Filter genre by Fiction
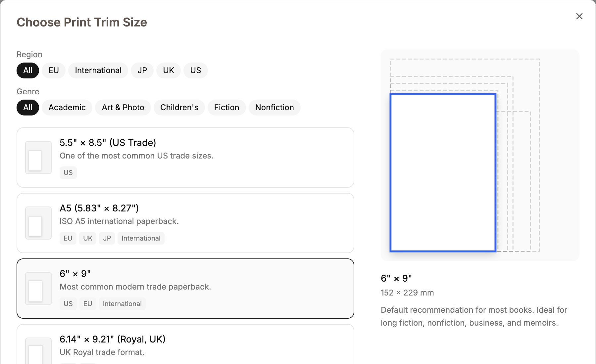Screen dimensions: 596x364 point(226,108)
